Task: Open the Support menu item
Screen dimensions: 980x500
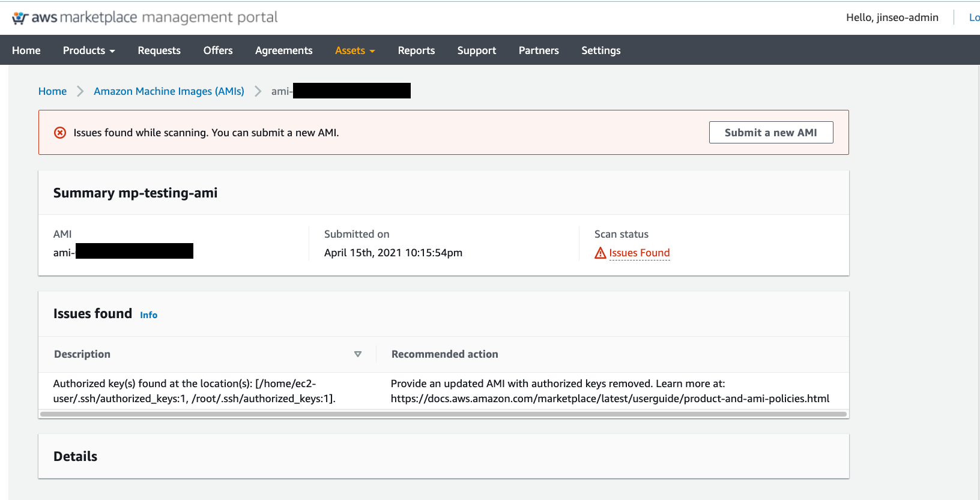Action: pyautogui.click(x=477, y=50)
